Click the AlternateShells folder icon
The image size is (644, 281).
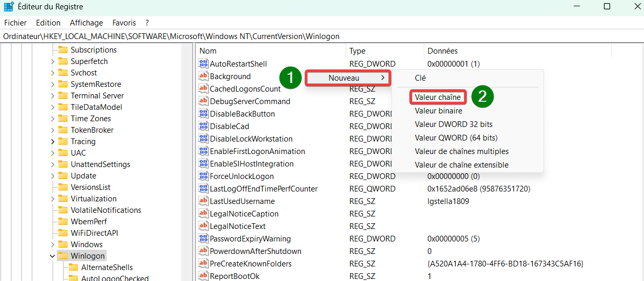tap(73, 267)
